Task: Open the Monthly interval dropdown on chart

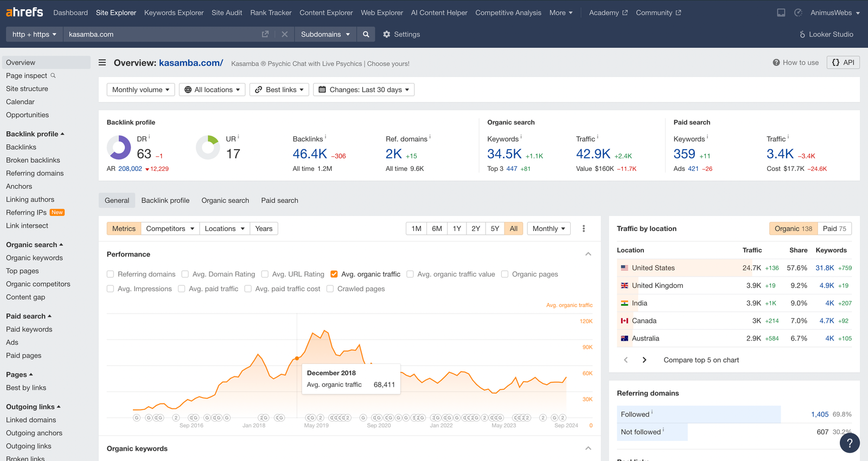Action: 548,228
